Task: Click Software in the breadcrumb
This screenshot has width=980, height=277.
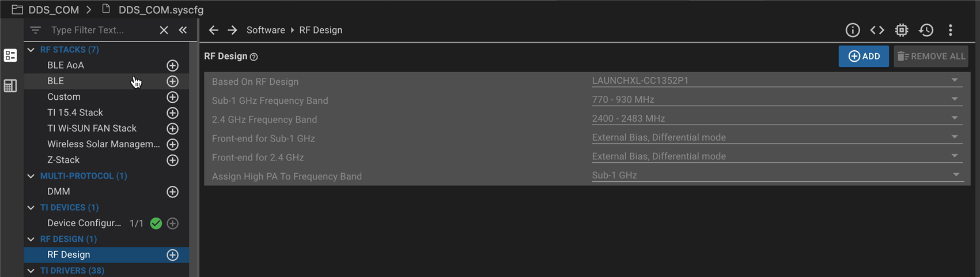Action: [266, 30]
